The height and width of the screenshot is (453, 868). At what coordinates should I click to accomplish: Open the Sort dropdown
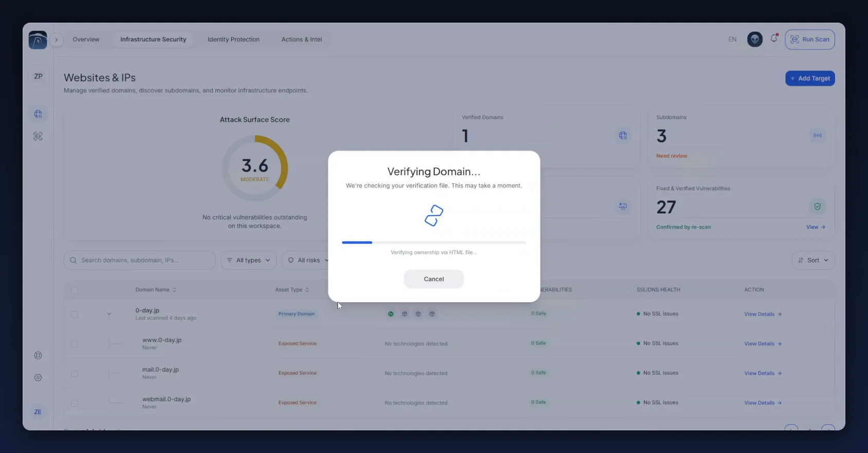pyautogui.click(x=813, y=260)
